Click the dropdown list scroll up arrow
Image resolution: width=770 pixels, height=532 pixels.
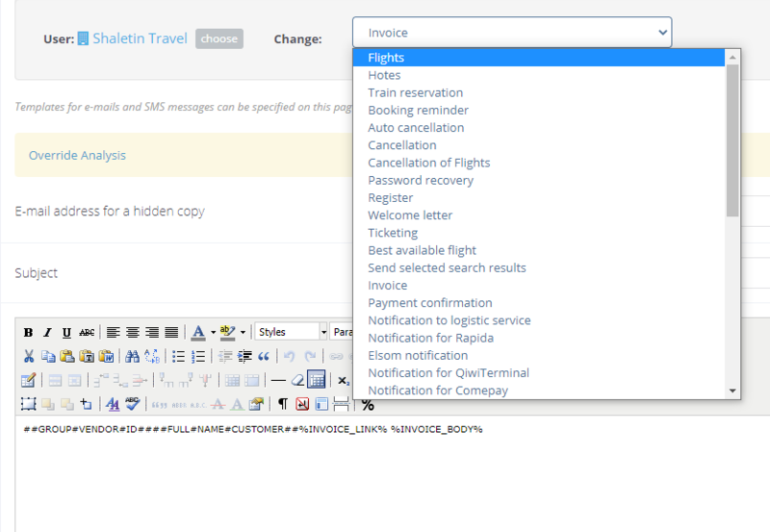coord(732,58)
